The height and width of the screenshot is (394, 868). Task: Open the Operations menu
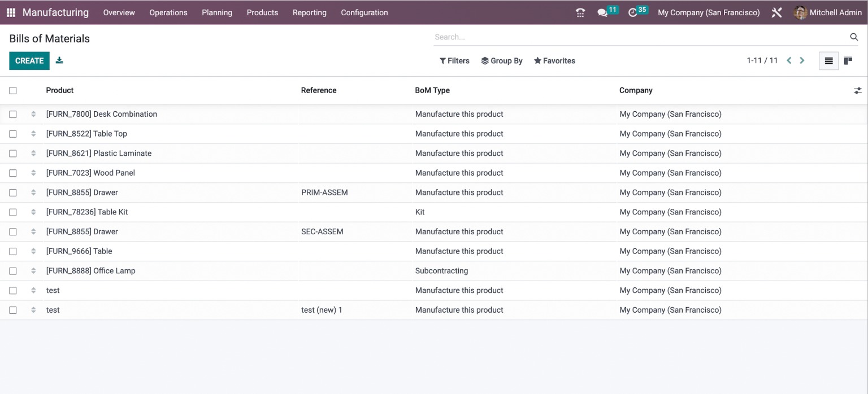pos(168,12)
